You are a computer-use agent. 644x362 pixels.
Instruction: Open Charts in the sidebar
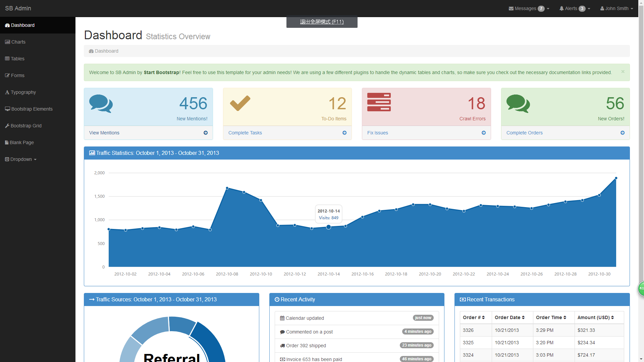click(x=38, y=42)
